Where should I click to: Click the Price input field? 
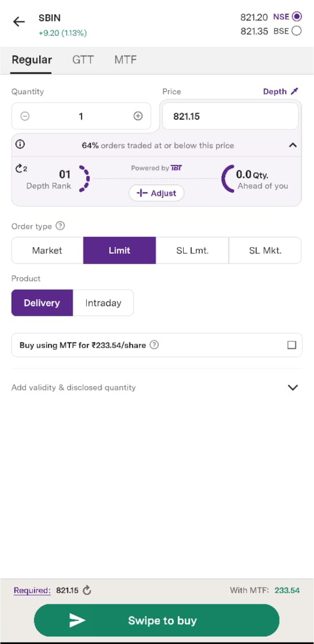230,116
